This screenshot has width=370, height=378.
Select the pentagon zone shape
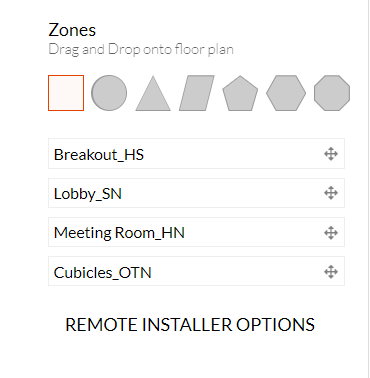pos(240,93)
